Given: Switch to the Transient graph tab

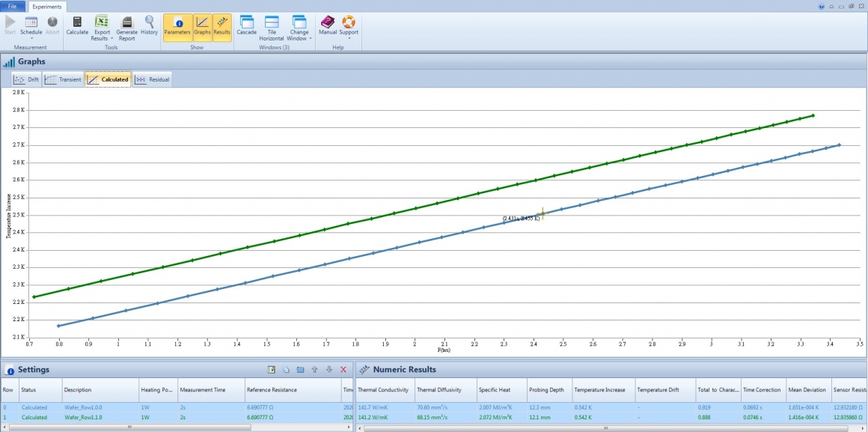Looking at the screenshot, I should tap(63, 79).
